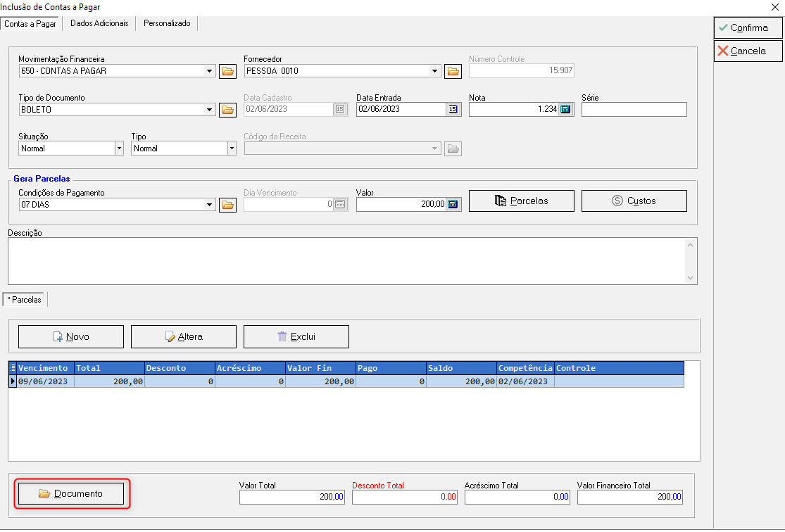This screenshot has width=785, height=532.
Task: Click row indicator arrow of first installment
Action: click(x=13, y=381)
